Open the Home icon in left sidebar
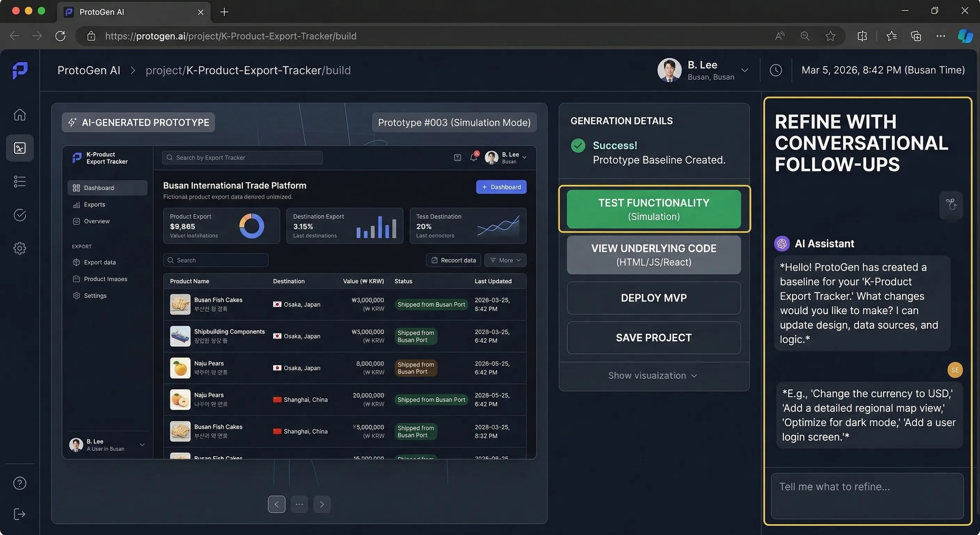Screen dimensions: 980x535 (x=20, y=115)
